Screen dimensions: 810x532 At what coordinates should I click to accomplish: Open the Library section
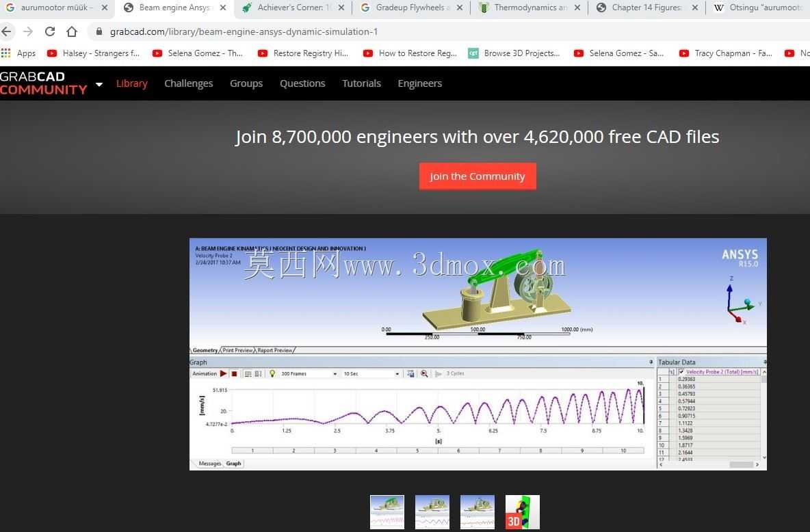tap(132, 83)
